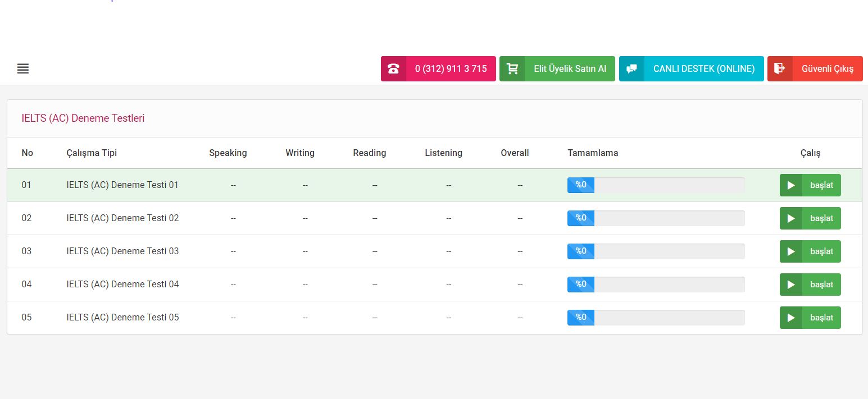Viewport: 868px width, 399px height.
Task: Click the red telephone icon
Action: point(393,69)
